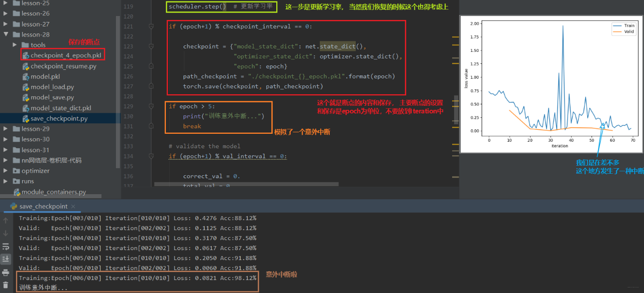644x293 pixels.
Task: Click the lesson-28 folder icon
Action: pos(16,34)
